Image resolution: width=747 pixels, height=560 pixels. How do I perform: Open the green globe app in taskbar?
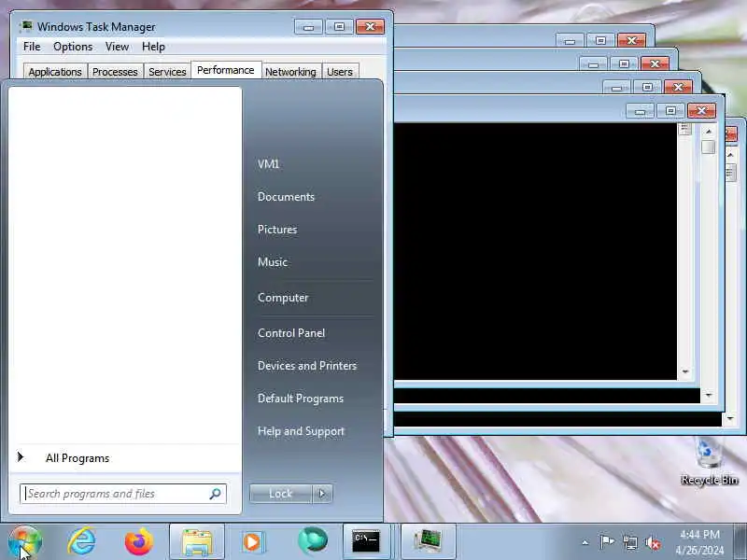tap(312, 541)
